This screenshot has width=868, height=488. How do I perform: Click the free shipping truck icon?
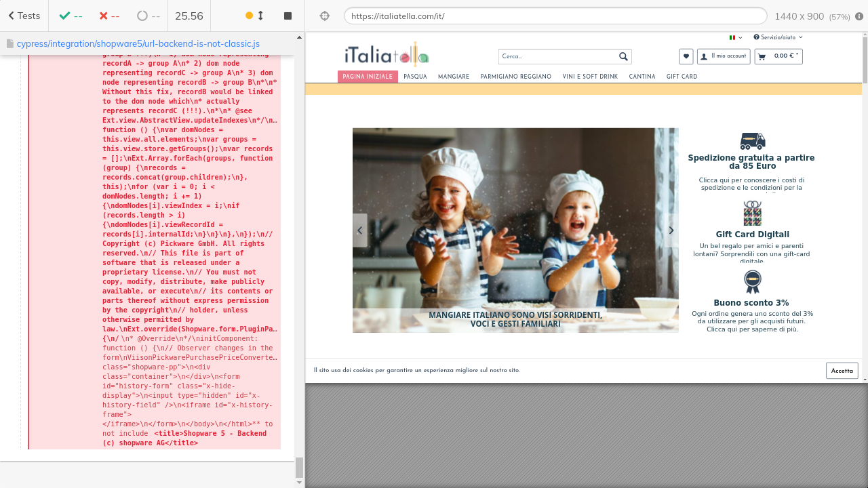point(752,141)
